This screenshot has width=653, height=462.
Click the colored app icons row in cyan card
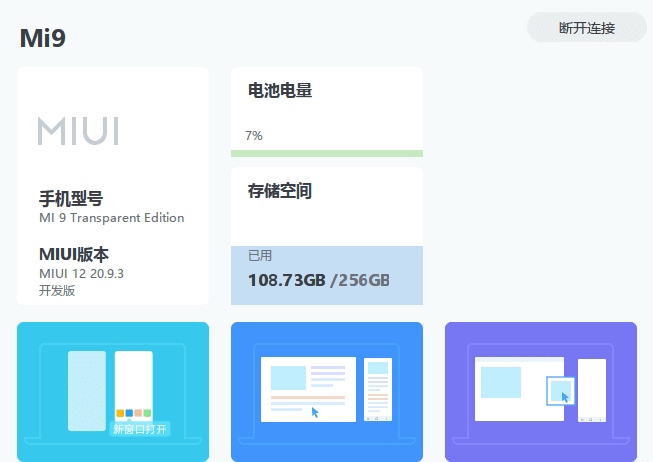133,412
